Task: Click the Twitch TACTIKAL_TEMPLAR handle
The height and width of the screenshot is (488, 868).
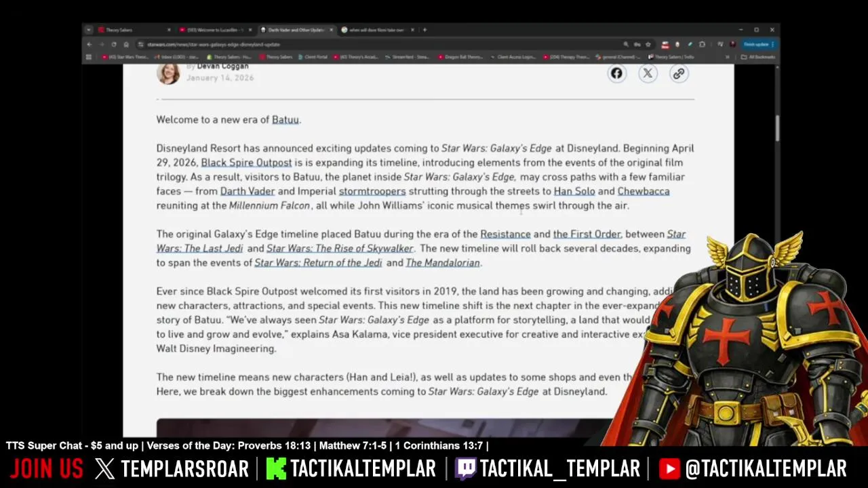Action: point(548,468)
